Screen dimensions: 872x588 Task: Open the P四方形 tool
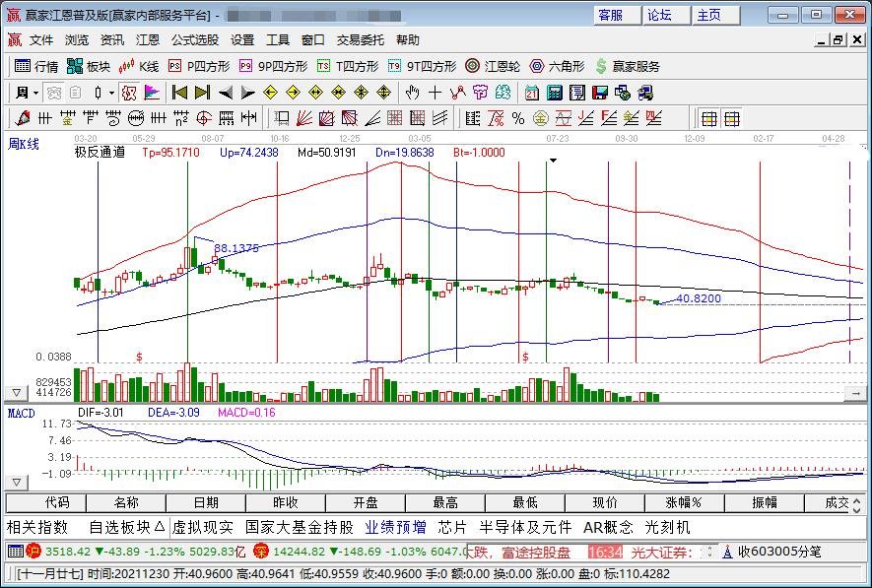pos(199,67)
